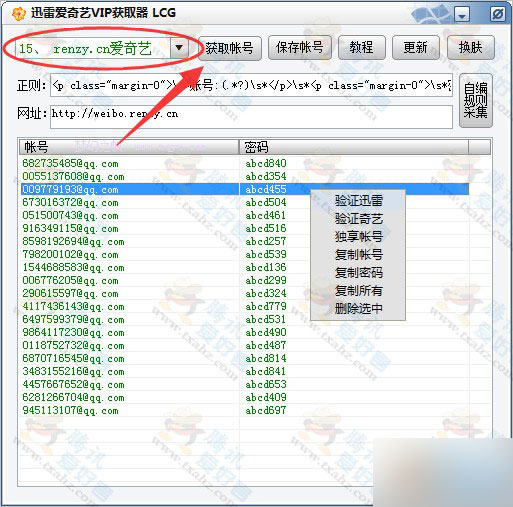The height and width of the screenshot is (507, 513).
Task: Open the title bar dropdown menu icon
Action: [x=462, y=15]
